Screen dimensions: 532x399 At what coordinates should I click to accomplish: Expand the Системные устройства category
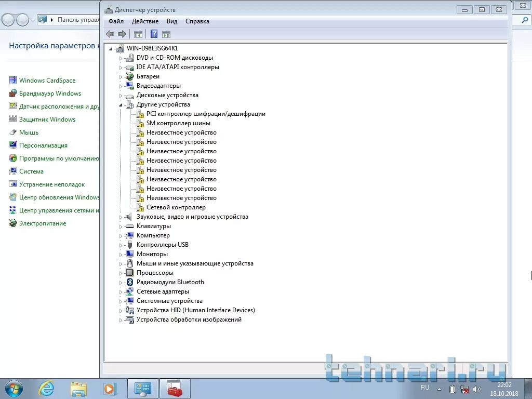pyautogui.click(x=121, y=301)
